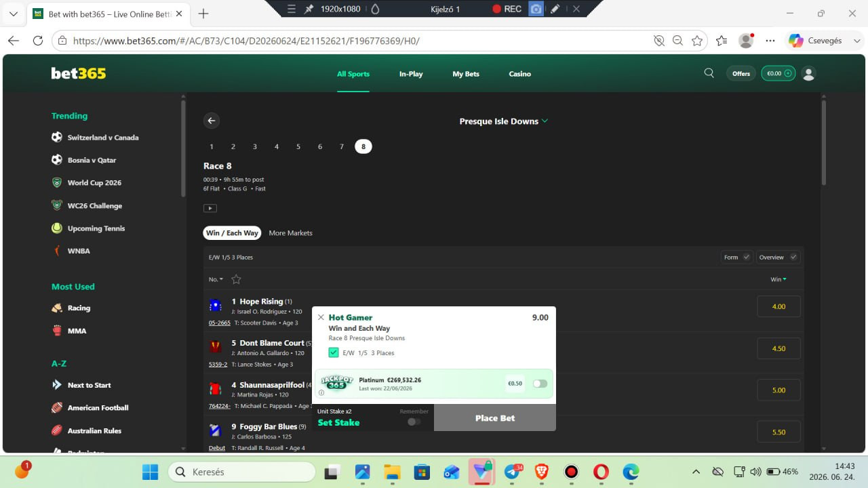
Task: Click the recorder screenshot camera icon
Action: [536, 9]
